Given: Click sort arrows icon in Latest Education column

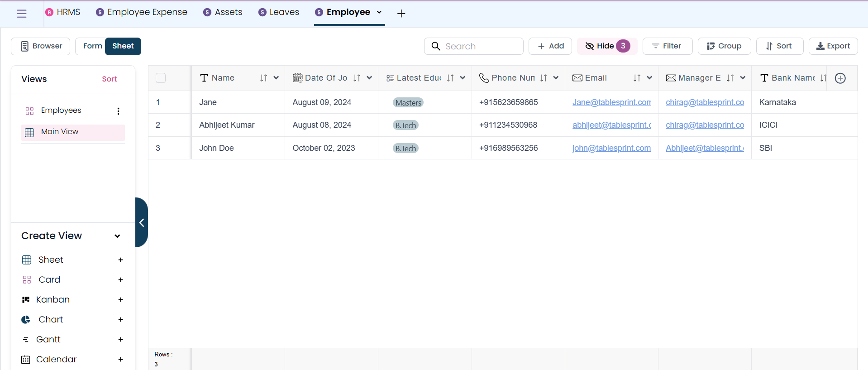Looking at the screenshot, I should pyautogui.click(x=450, y=78).
